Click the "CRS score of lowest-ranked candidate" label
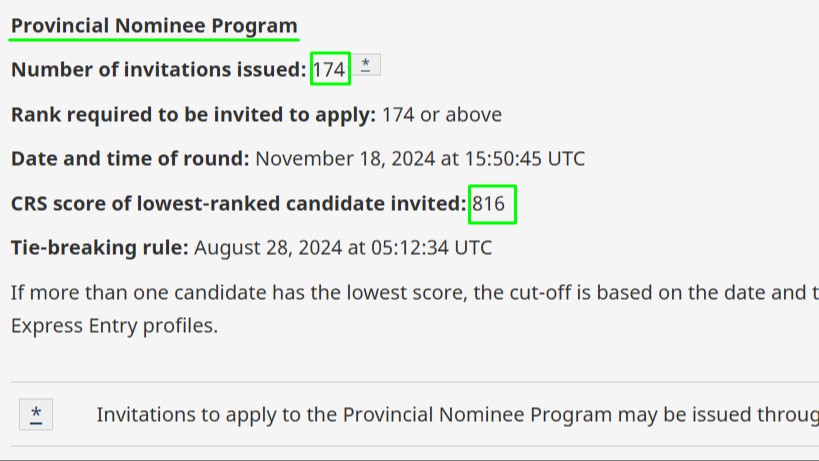This screenshot has width=819, height=461. pos(238,204)
